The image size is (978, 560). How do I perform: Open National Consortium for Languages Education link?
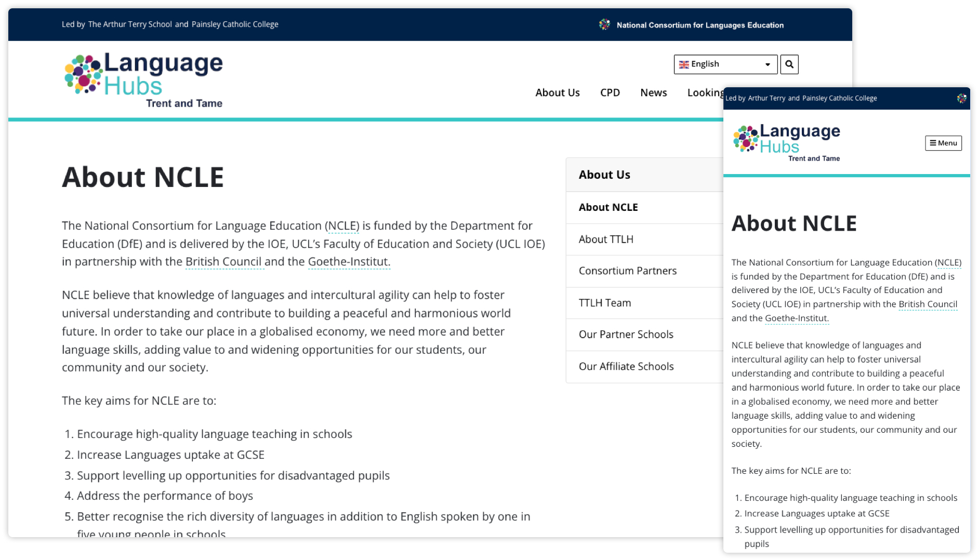click(x=700, y=25)
